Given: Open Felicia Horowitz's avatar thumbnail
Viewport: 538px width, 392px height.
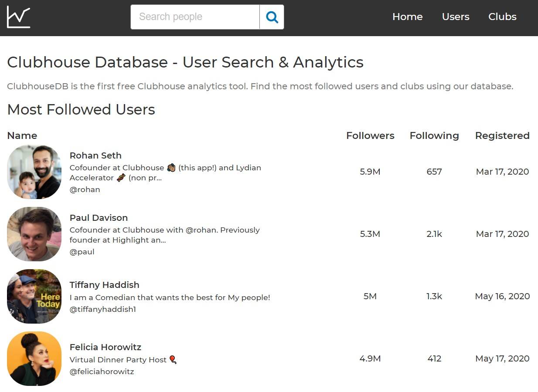Looking at the screenshot, I should pyautogui.click(x=34, y=358).
